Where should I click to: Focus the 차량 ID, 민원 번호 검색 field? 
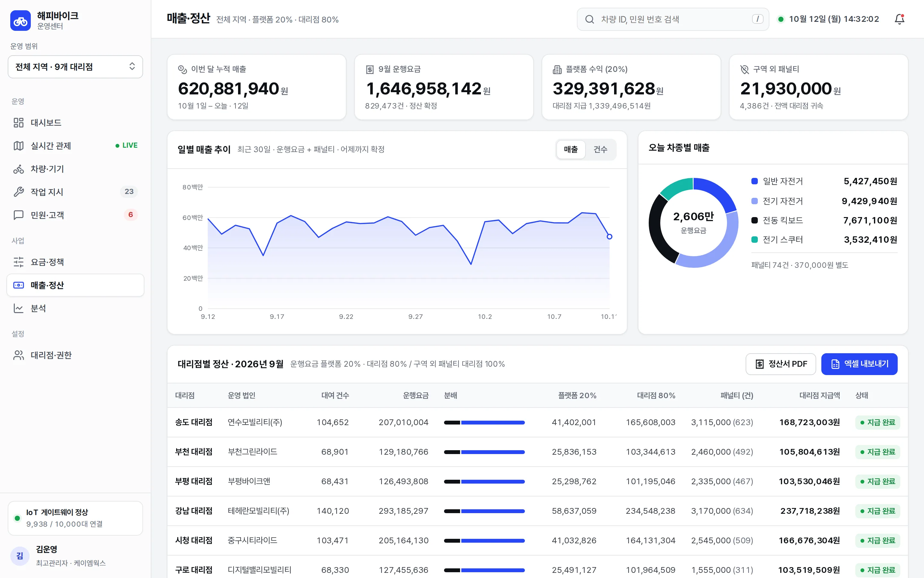point(673,19)
